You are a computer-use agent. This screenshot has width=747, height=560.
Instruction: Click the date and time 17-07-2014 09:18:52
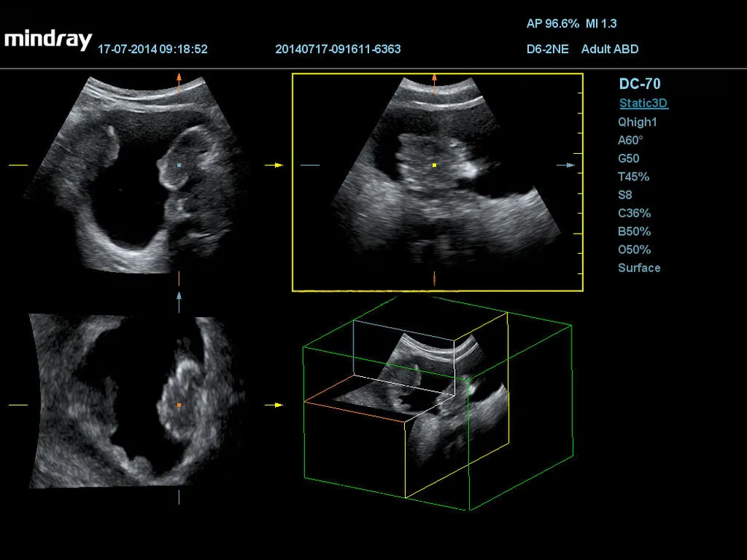pyautogui.click(x=152, y=49)
